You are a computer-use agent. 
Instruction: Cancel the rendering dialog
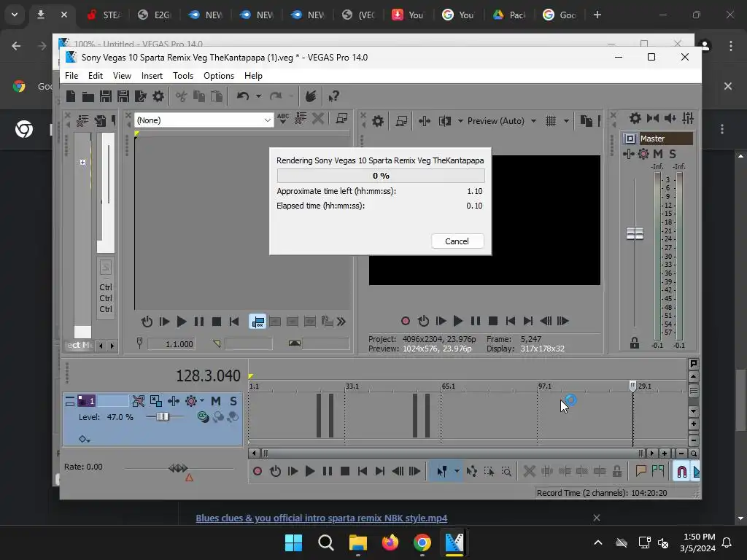pyautogui.click(x=457, y=241)
